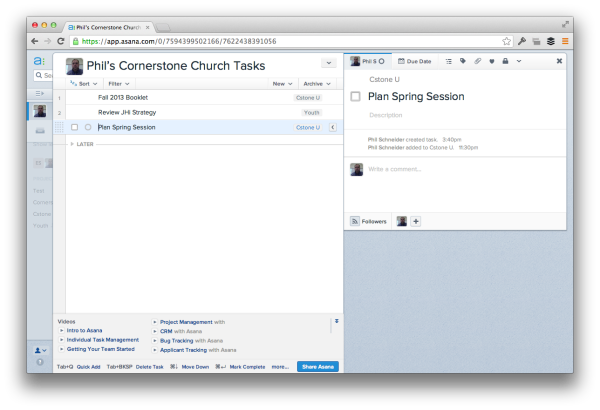Click the more shortcuts link
The height and width of the screenshot is (410, 600).
[x=280, y=367]
